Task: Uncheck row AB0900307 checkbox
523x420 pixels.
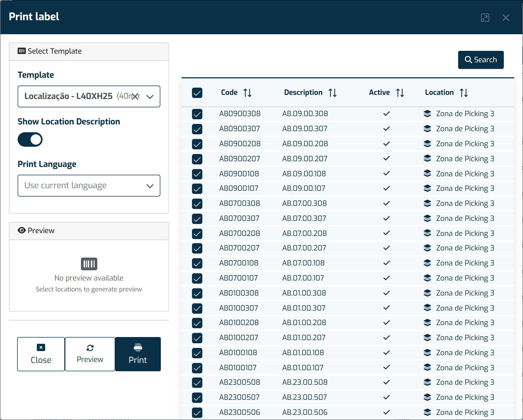Action: pyautogui.click(x=197, y=129)
